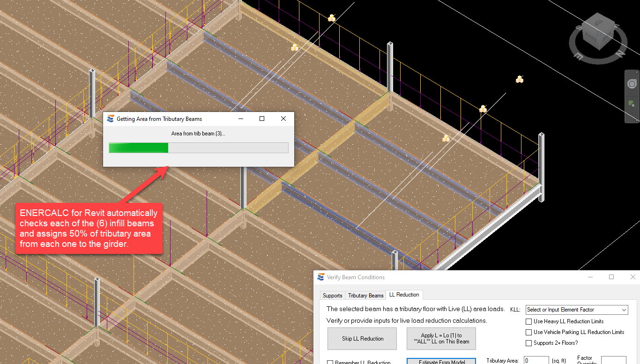Image resolution: width=640 pixels, height=364 pixels.
Task: Click the 'Area from trib beam (3)...' status text
Action: (198, 134)
